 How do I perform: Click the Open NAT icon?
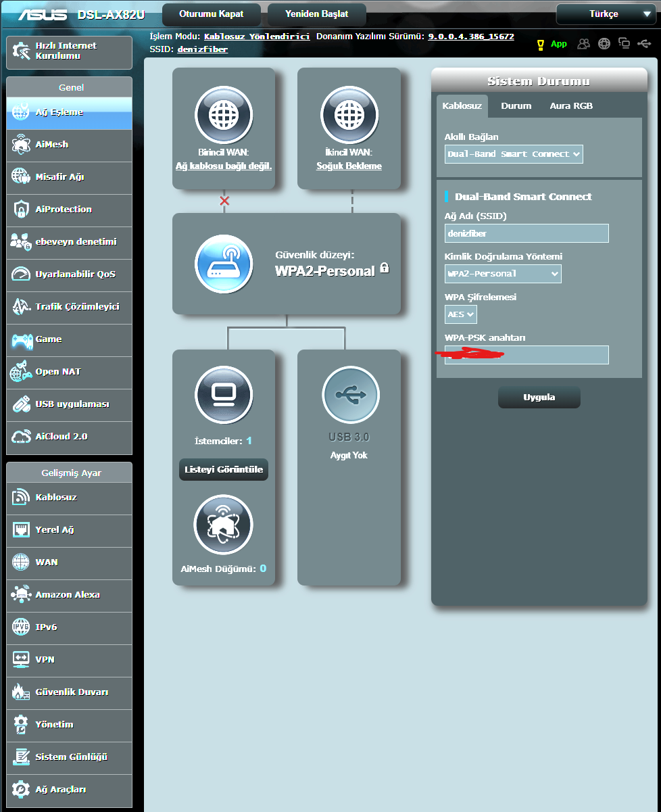(x=20, y=372)
